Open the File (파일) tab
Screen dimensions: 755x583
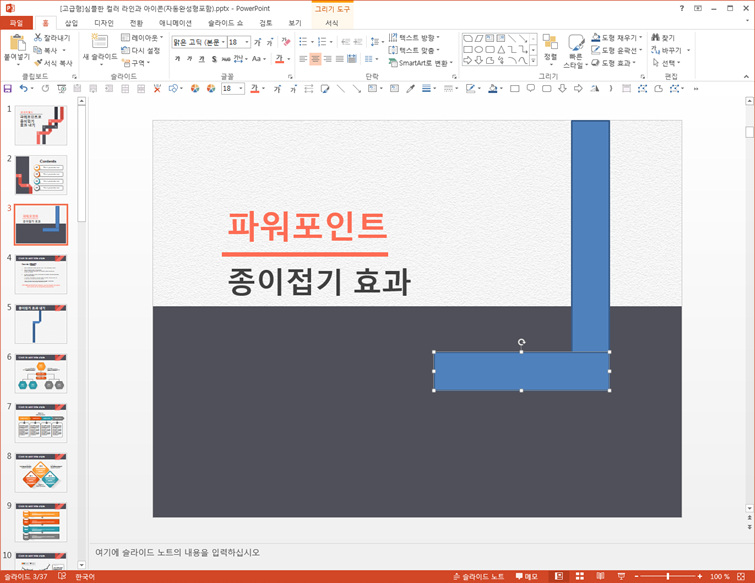coord(16,23)
